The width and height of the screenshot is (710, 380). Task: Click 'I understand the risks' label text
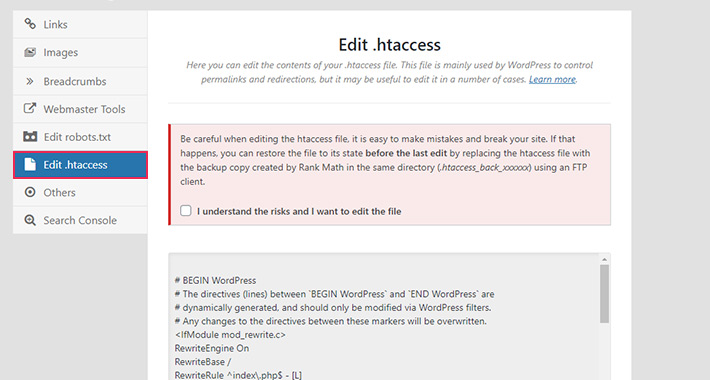tap(299, 212)
